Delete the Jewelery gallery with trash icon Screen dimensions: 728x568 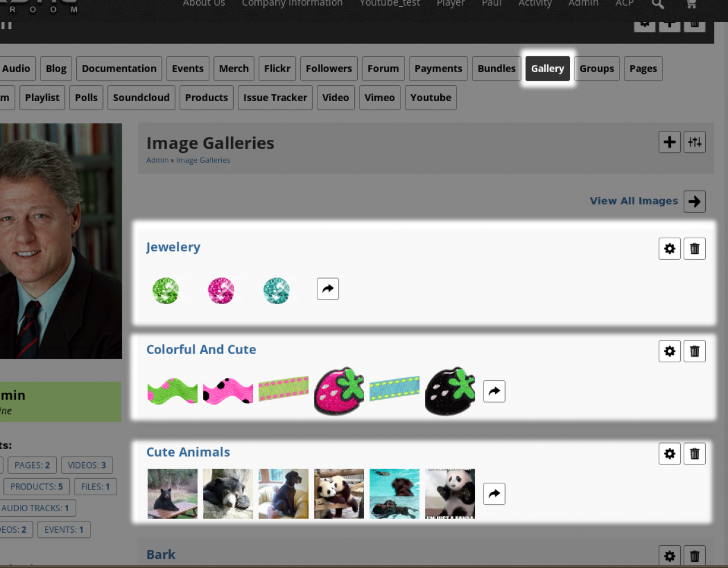click(x=694, y=248)
